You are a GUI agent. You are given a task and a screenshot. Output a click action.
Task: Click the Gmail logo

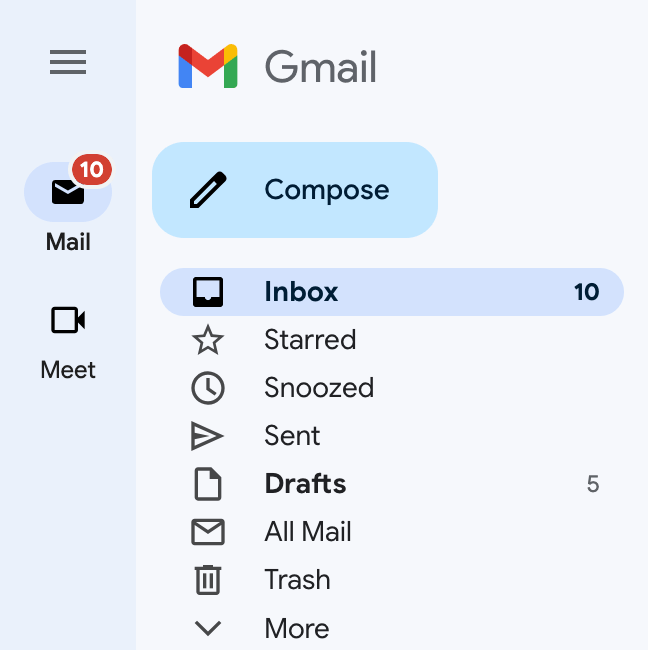(x=208, y=66)
